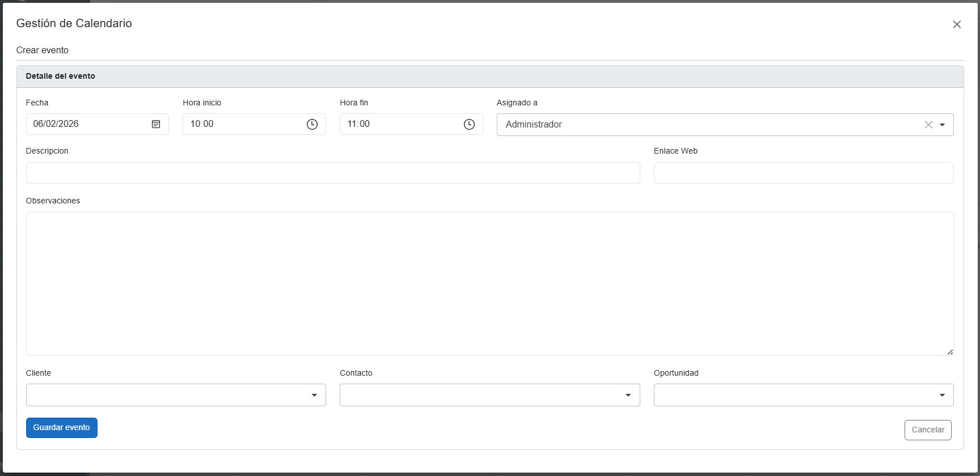
Task: Focus the Descripcion text field
Action: click(333, 173)
